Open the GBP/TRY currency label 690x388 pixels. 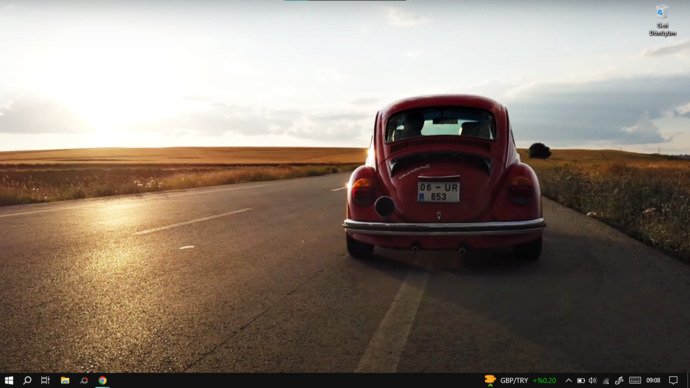(514, 381)
